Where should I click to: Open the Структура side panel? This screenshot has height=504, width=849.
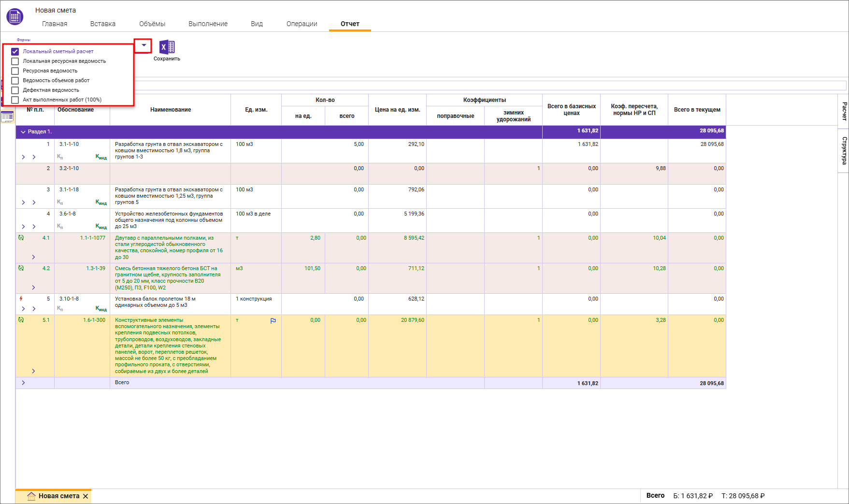(844, 150)
